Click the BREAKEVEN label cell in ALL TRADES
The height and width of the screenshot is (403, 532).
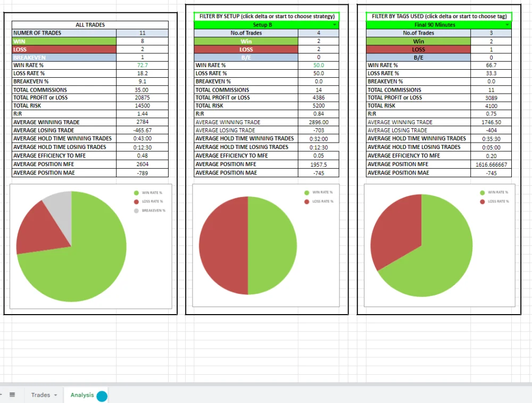point(64,57)
